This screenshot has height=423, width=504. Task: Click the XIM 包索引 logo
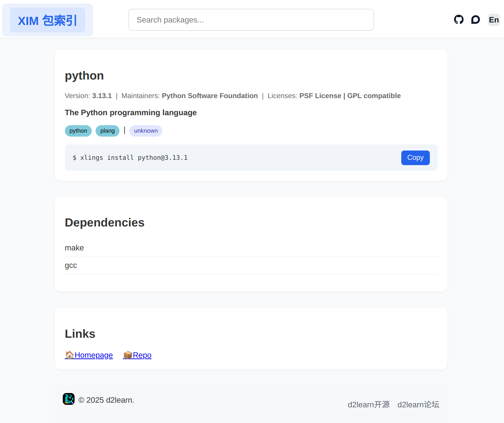(47, 20)
